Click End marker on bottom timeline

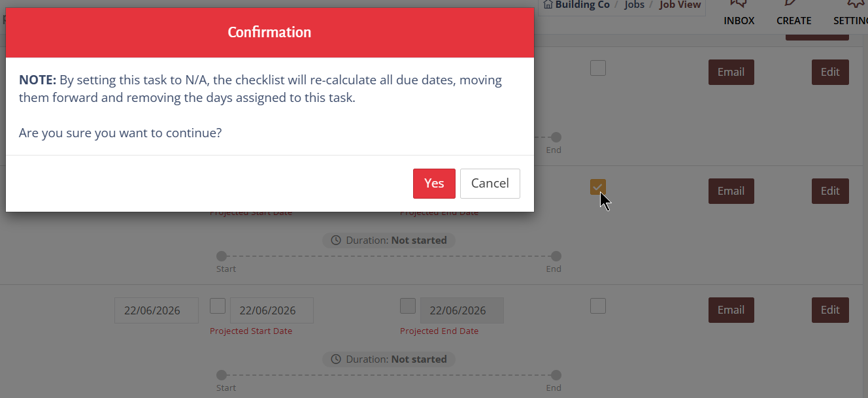click(556, 375)
